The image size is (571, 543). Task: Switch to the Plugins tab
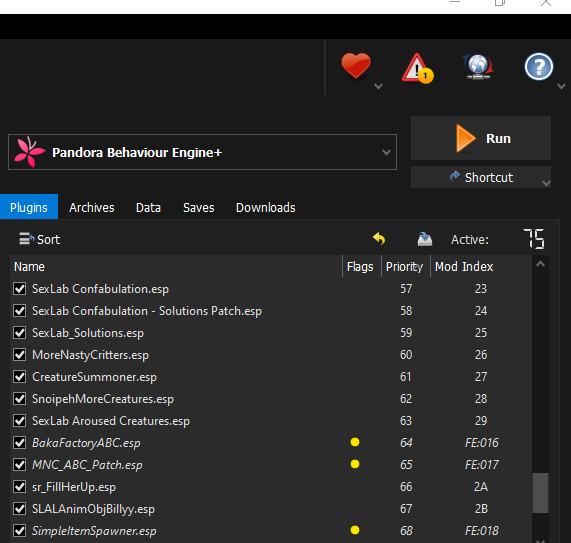(x=29, y=207)
